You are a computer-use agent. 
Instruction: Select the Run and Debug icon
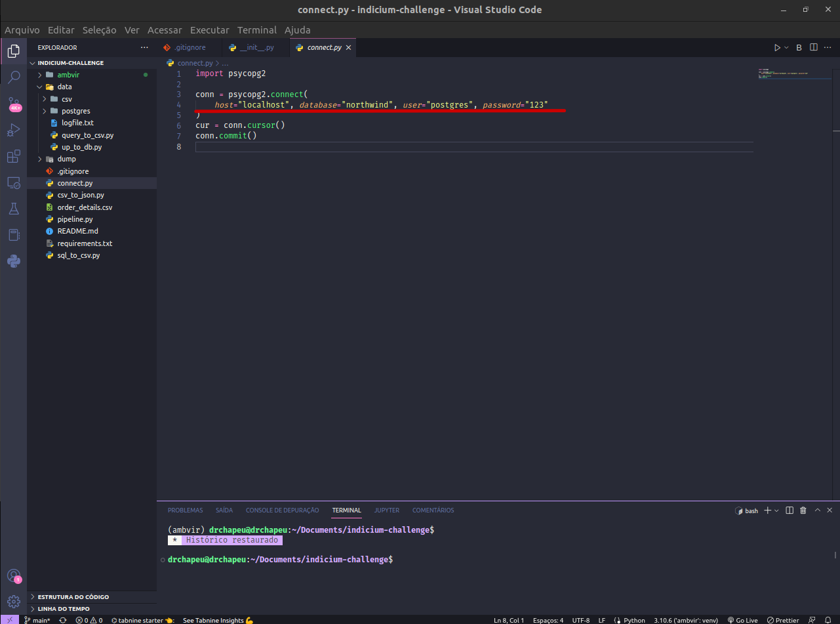pos(14,130)
